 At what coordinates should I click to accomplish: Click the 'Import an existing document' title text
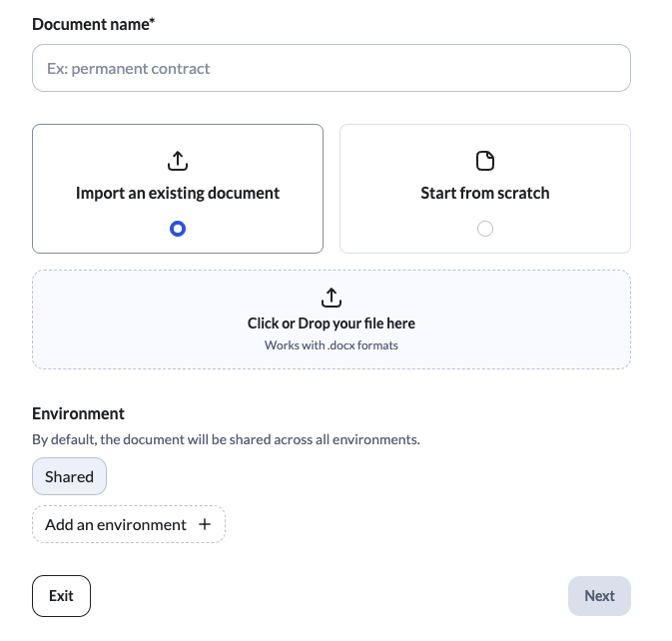pos(178,194)
